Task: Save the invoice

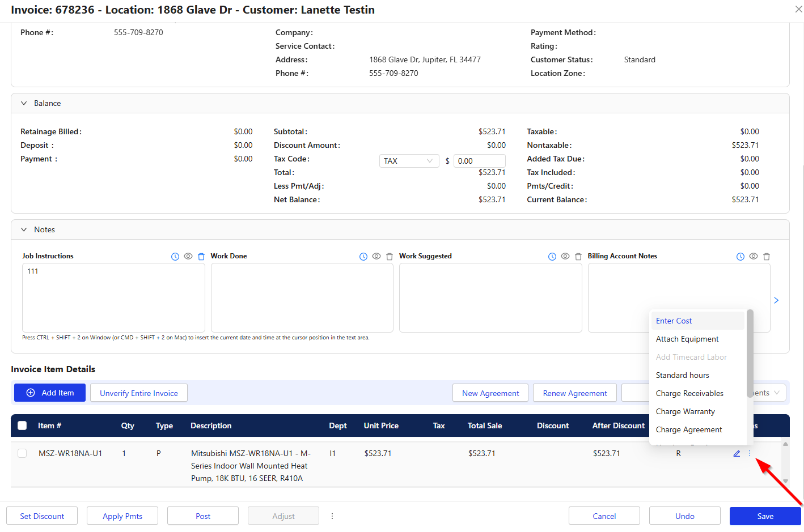Action: click(765, 516)
